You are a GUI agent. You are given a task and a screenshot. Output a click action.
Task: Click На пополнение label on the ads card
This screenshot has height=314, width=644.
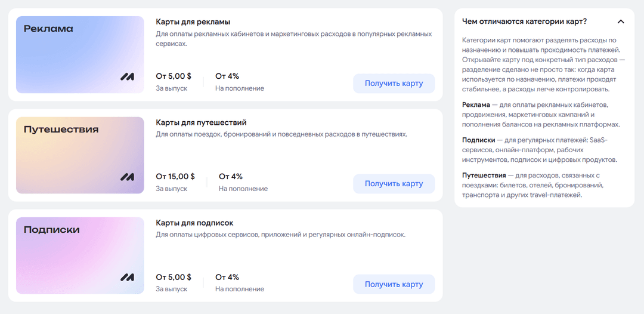(x=240, y=88)
